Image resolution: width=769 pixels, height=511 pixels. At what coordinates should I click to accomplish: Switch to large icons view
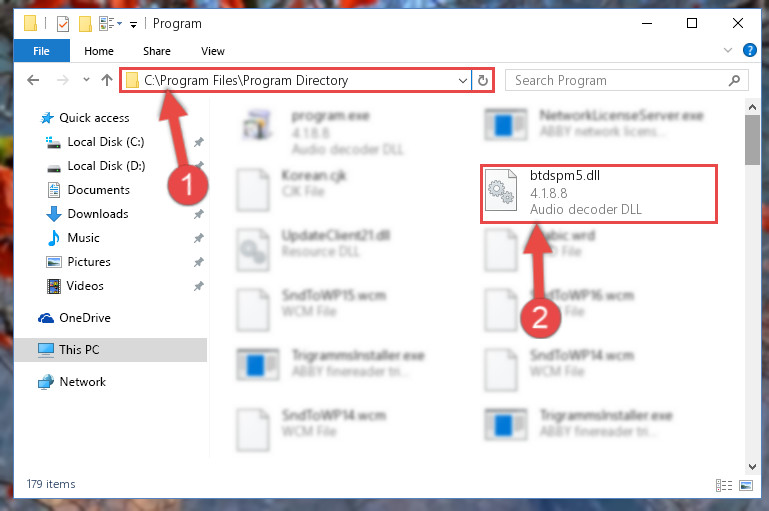click(746, 485)
